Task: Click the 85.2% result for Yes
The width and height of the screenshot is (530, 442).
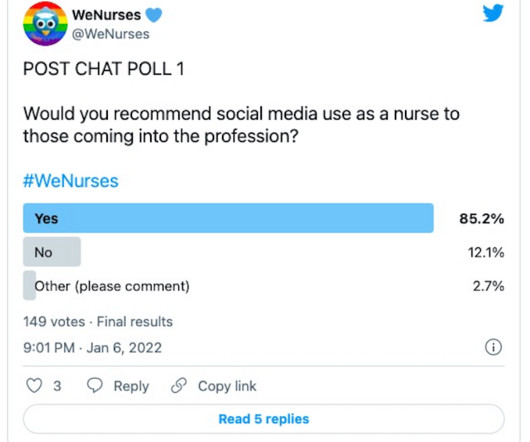Action: pyautogui.click(x=482, y=219)
